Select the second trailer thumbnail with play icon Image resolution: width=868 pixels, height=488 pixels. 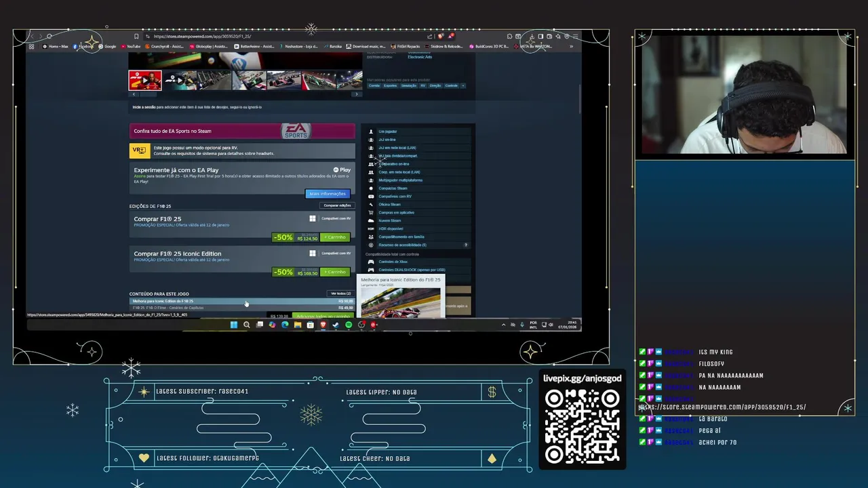180,80
